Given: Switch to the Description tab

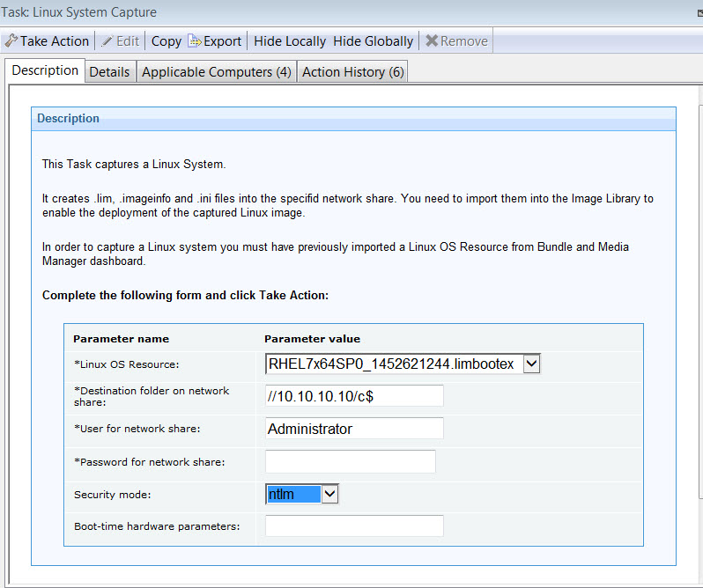Looking at the screenshot, I should coord(45,70).
